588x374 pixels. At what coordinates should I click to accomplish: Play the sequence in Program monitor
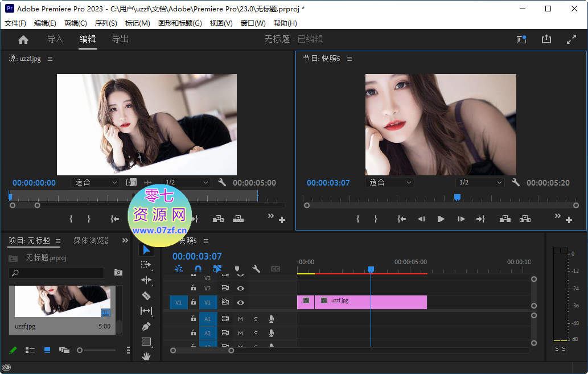[441, 219]
